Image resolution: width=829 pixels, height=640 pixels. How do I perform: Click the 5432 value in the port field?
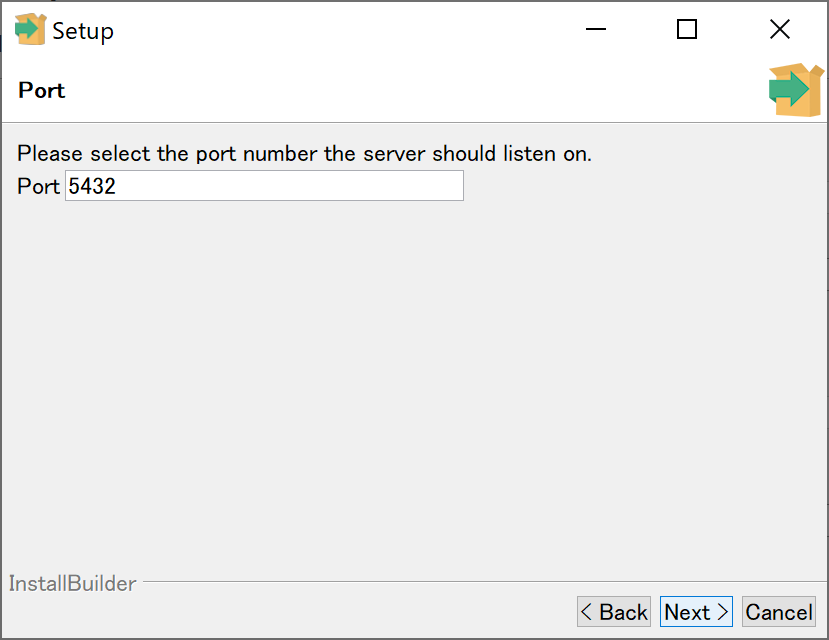point(92,186)
